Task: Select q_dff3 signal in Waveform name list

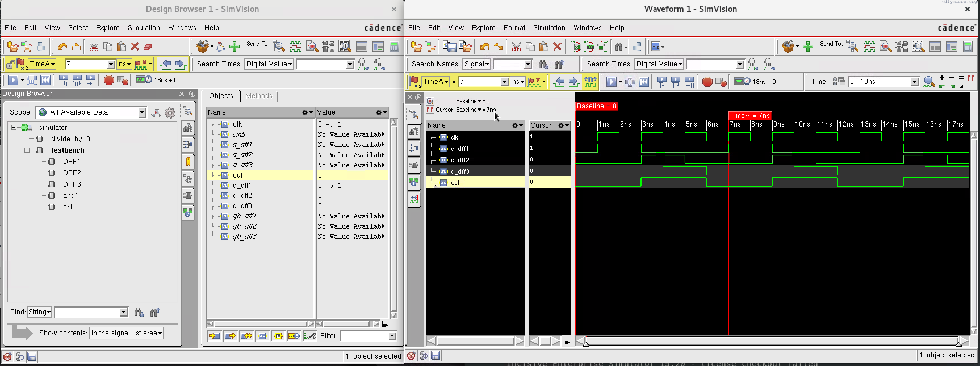Action: tap(460, 171)
